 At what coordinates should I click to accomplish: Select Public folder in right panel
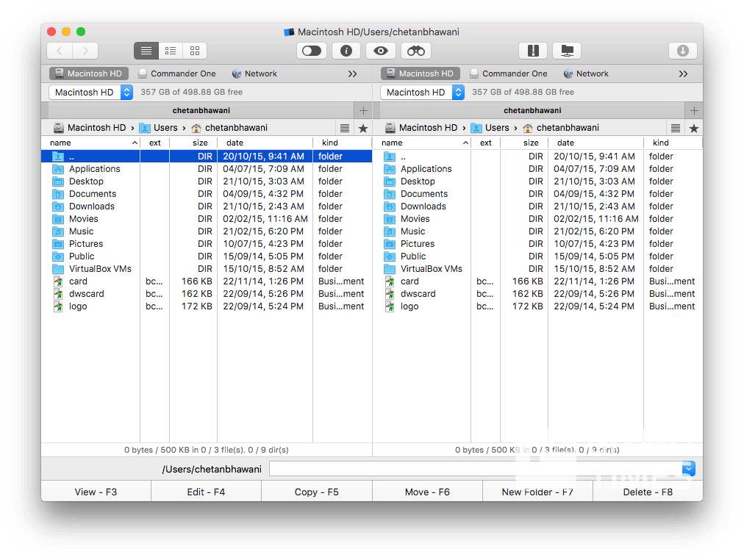[537, 256]
